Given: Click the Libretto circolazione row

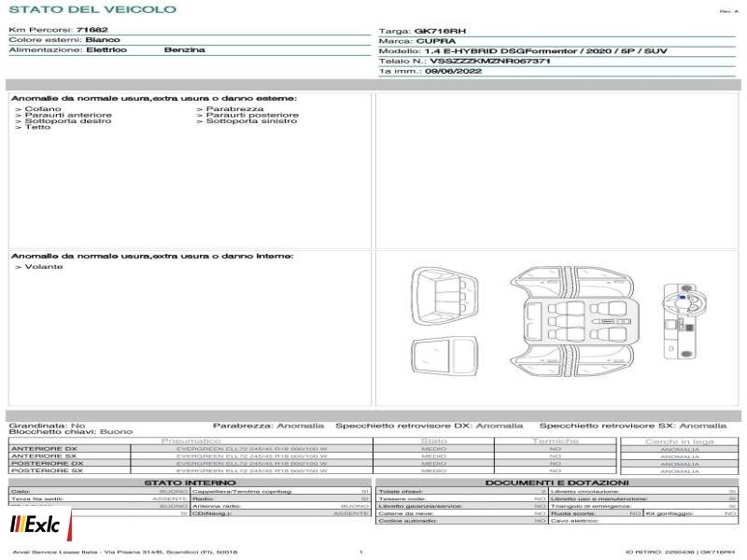Looking at the screenshot, I should point(643,491).
